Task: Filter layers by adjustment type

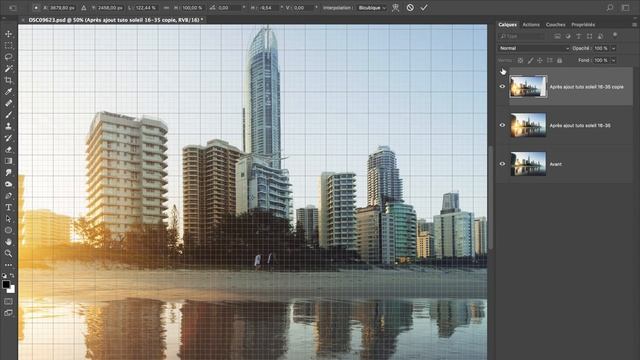Action: pyautogui.click(x=568, y=36)
